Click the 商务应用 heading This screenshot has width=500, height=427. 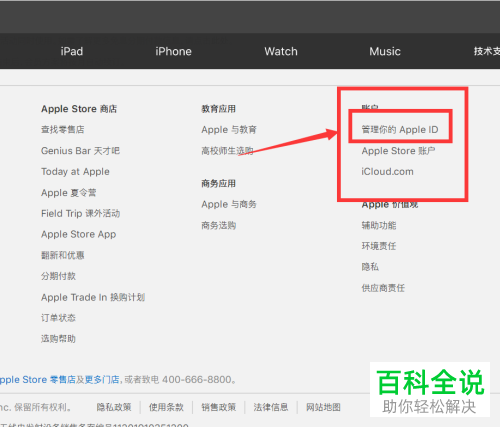(x=219, y=183)
